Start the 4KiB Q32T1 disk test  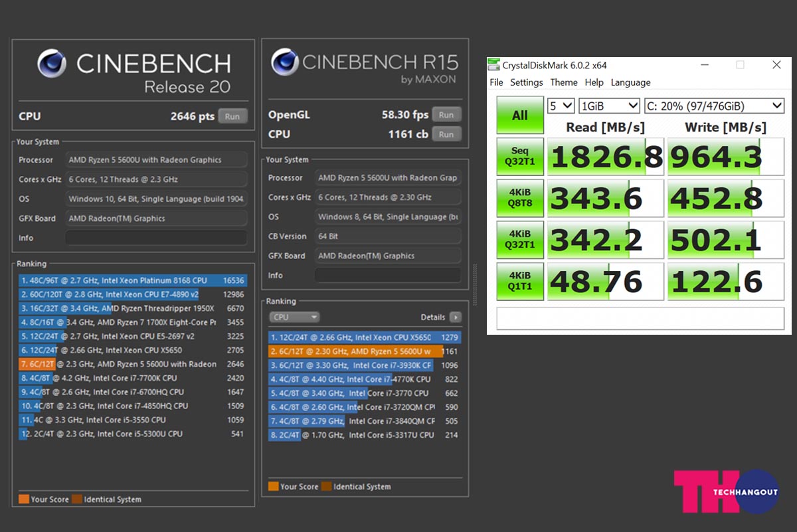point(520,240)
